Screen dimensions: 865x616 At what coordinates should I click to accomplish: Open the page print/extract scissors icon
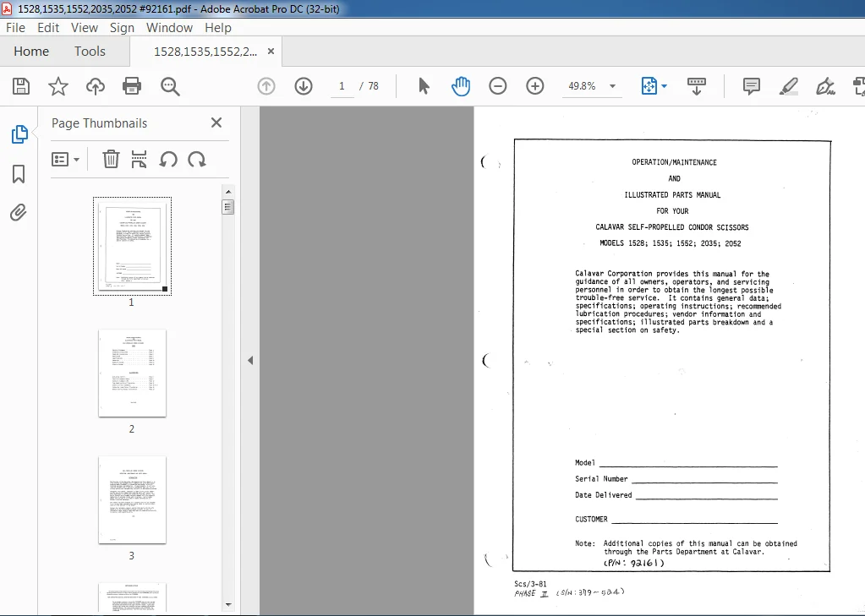click(139, 160)
